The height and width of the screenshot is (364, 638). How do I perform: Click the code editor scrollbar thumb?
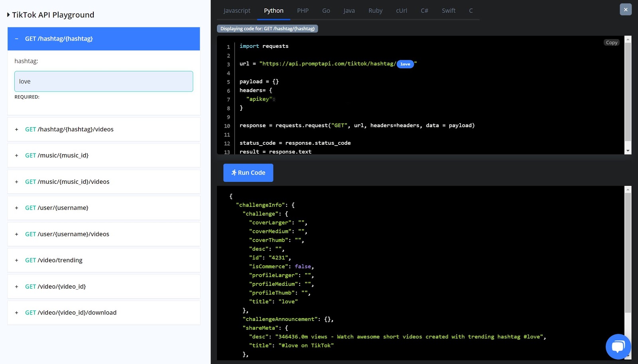(628, 92)
